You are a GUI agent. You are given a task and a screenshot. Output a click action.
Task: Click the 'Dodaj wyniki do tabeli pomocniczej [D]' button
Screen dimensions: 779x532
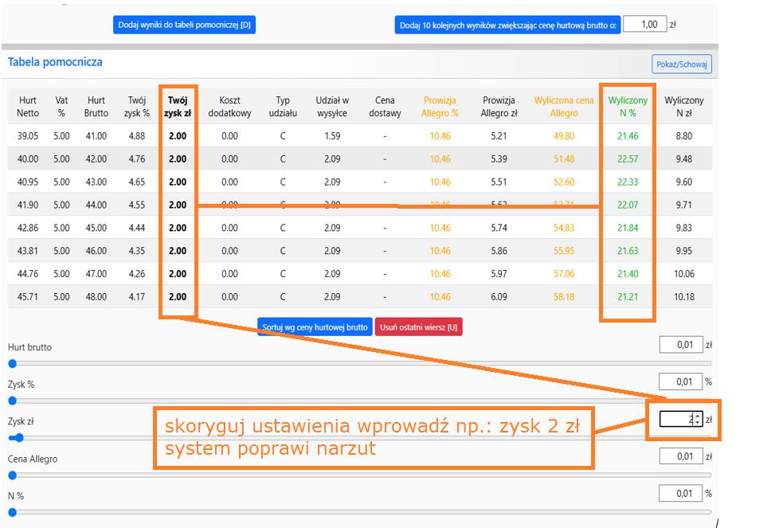pos(184,25)
